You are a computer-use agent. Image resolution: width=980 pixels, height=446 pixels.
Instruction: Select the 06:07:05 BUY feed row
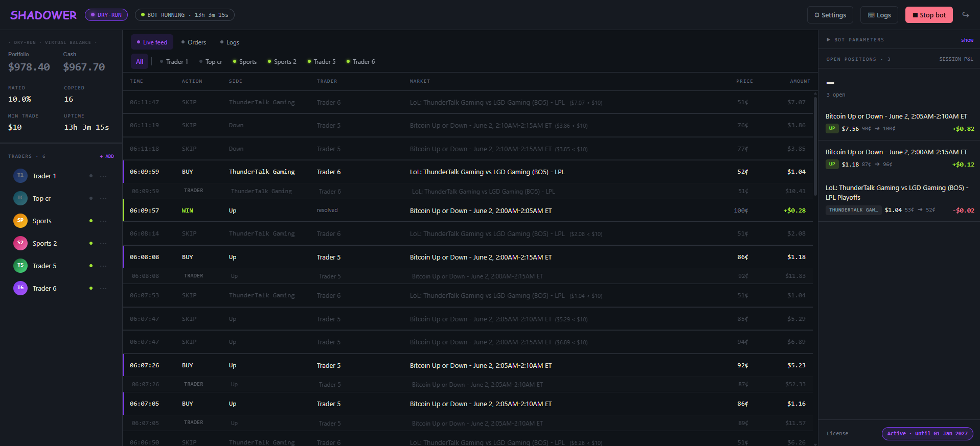(x=468, y=404)
